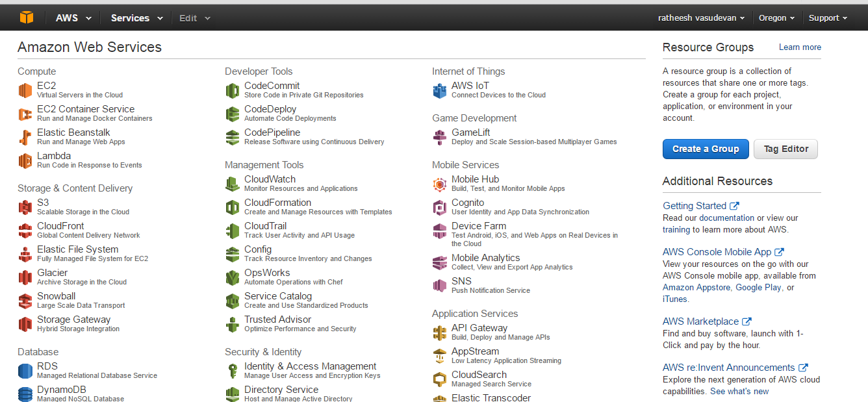Click the Directory Service link
The image size is (868, 402).
click(281, 390)
